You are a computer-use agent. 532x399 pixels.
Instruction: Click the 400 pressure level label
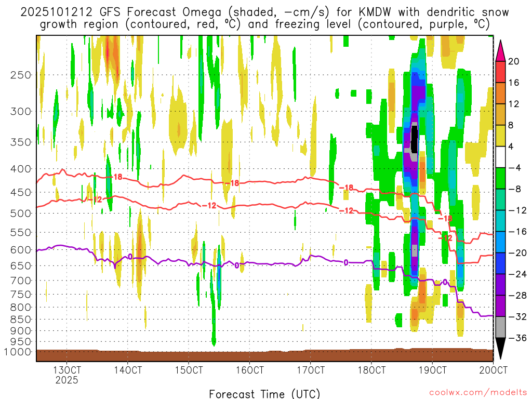click(x=21, y=169)
